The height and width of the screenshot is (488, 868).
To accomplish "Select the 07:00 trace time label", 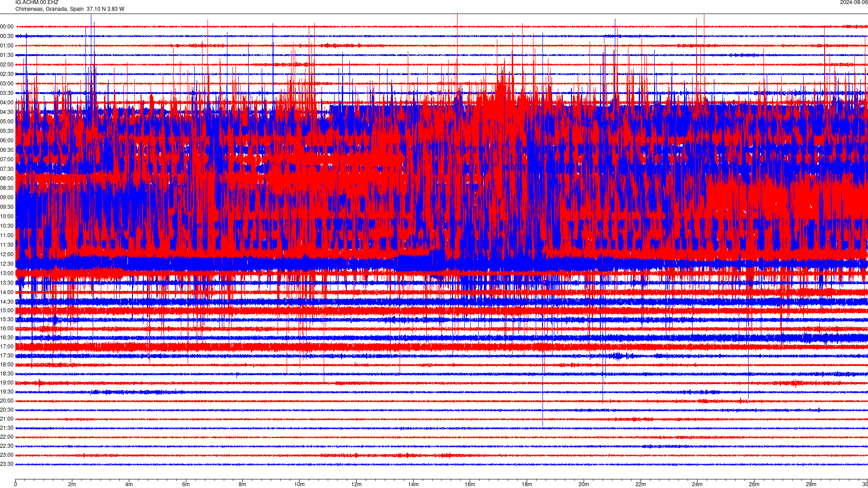I will [7, 160].
